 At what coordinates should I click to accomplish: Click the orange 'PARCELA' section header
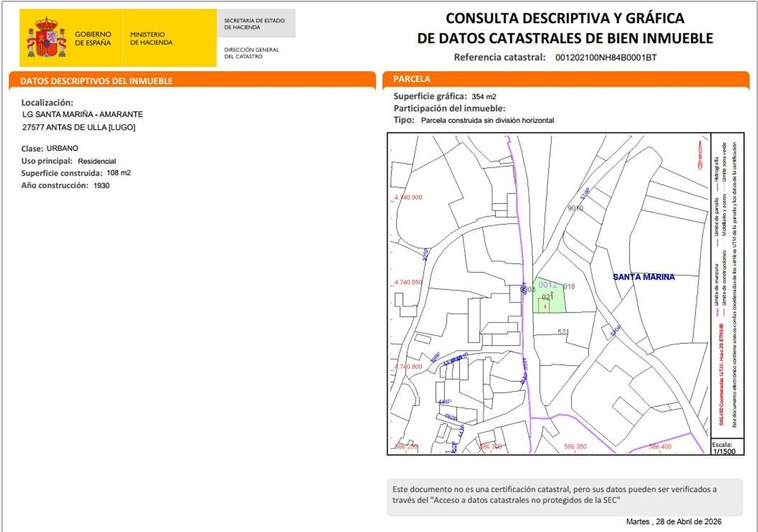pos(412,79)
